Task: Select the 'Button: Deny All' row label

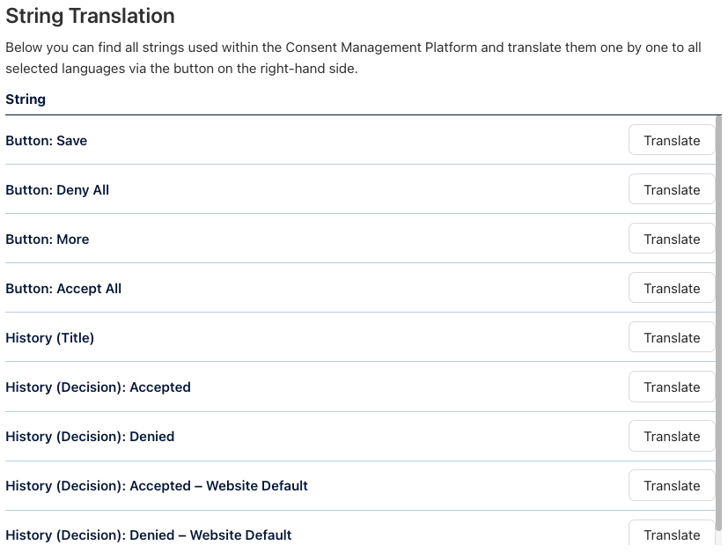Action: pyautogui.click(x=57, y=190)
